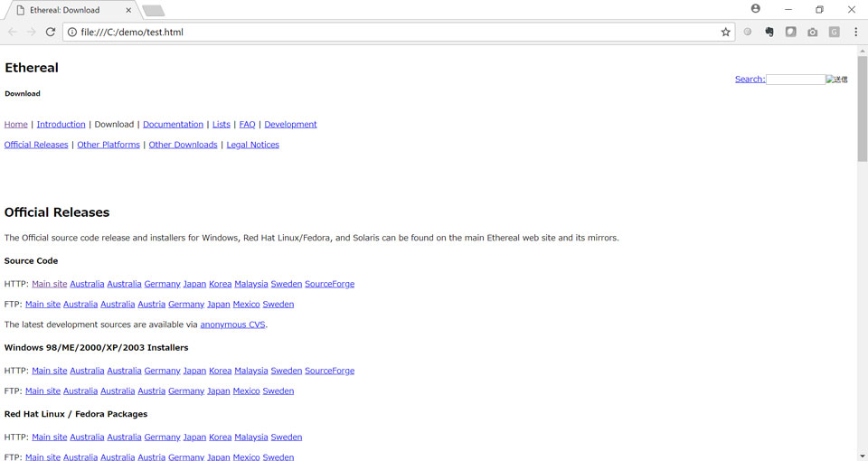Open the gray G extension icon

[834, 33]
